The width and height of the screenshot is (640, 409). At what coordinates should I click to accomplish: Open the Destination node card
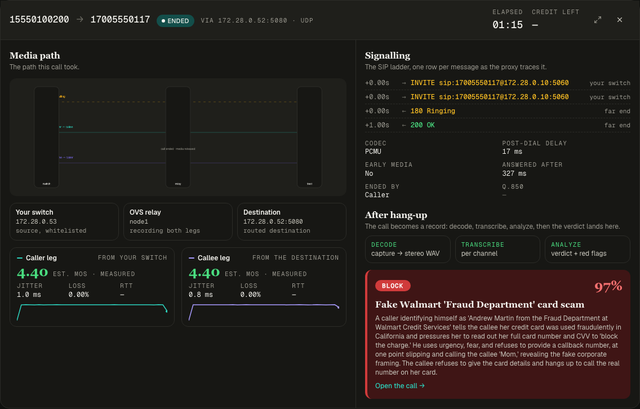click(x=292, y=221)
